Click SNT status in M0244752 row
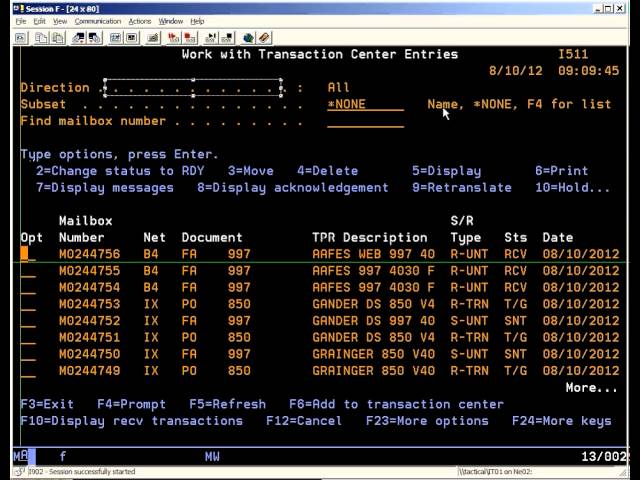The height and width of the screenshot is (480, 640). [516, 321]
